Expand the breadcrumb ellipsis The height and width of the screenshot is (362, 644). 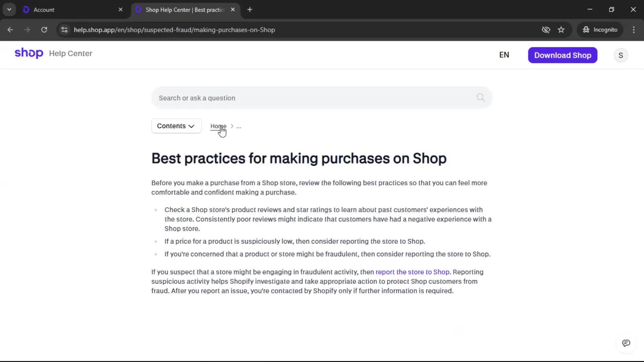(x=239, y=127)
